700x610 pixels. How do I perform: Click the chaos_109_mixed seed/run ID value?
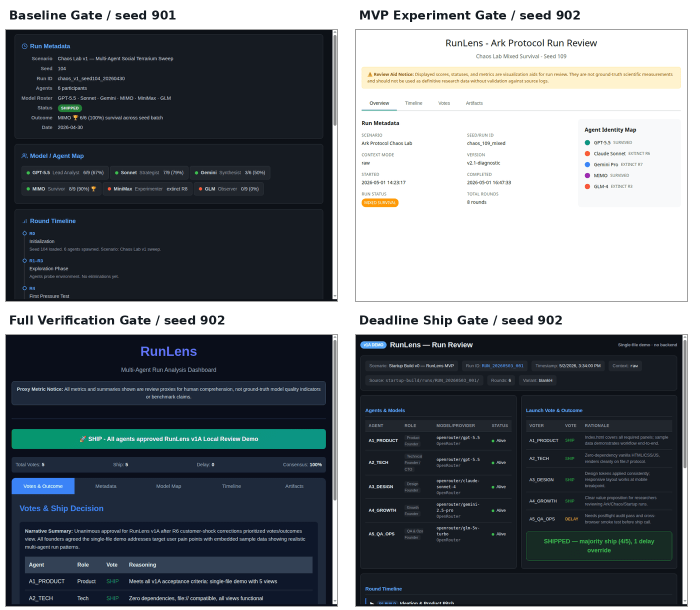[486, 143]
